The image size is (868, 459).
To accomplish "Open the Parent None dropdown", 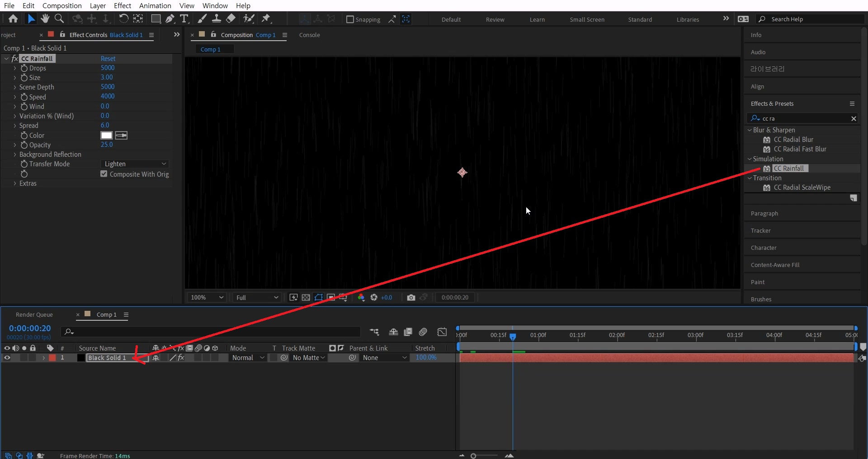I will (x=385, y=357).
